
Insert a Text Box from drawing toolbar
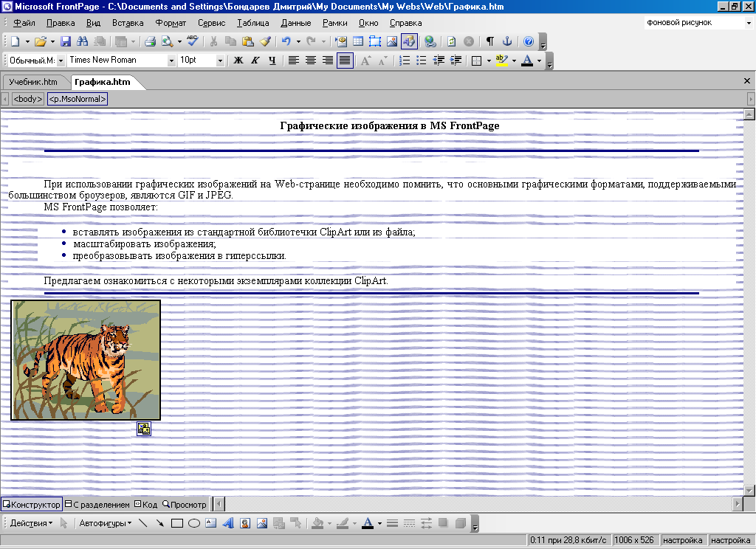tap(210, 523)
